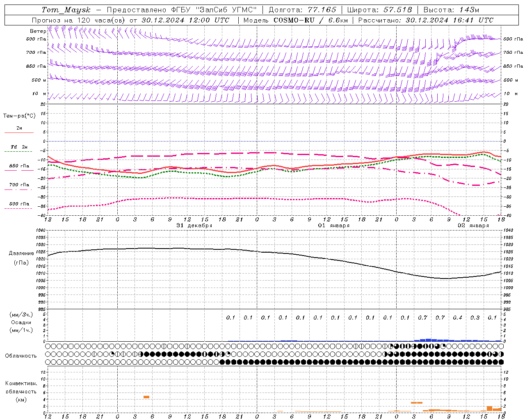Click the 'Ветер' wind panel label
This screenshot has width=525, height=420.
pyautogui.click(x=38, y=31)
